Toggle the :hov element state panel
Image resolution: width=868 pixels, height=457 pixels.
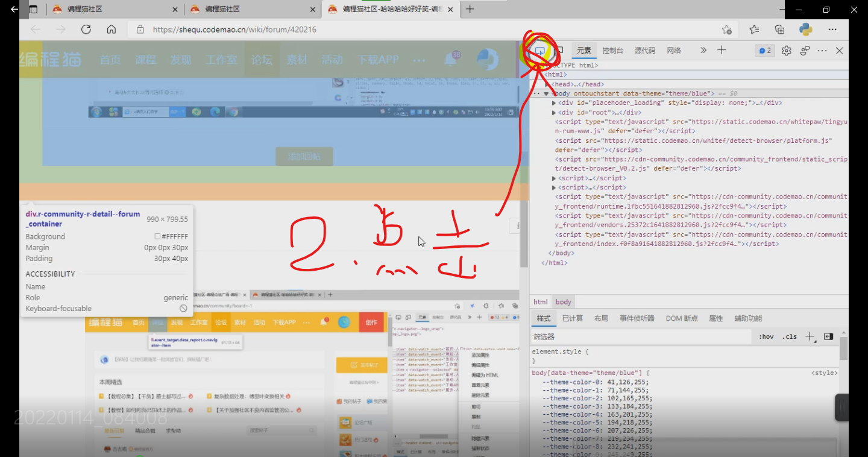click(x=766, y=336)
